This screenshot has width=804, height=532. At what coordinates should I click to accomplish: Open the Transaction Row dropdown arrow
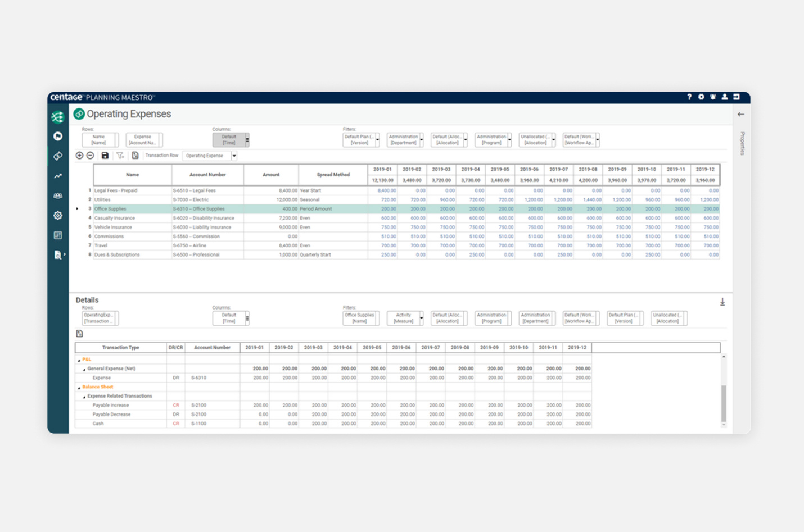click(234, 156)
